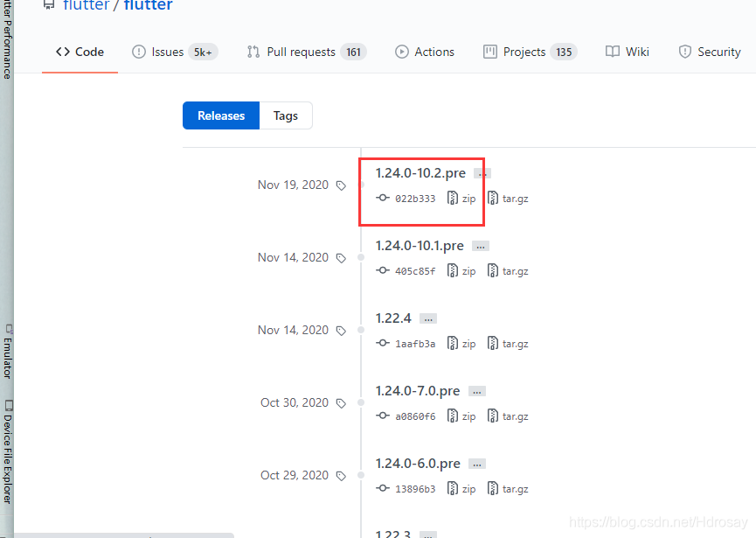Go to the Wiki tab
The width and height of the screenshot is (756, 538).
click(x=628, y=52)
